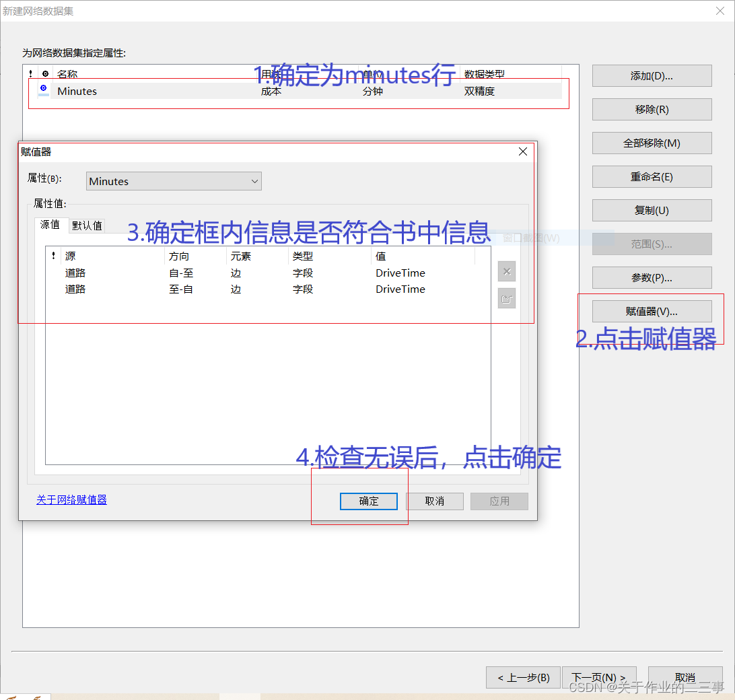
Task: Click the 赋值器(V) button
Action: (651, 311)
